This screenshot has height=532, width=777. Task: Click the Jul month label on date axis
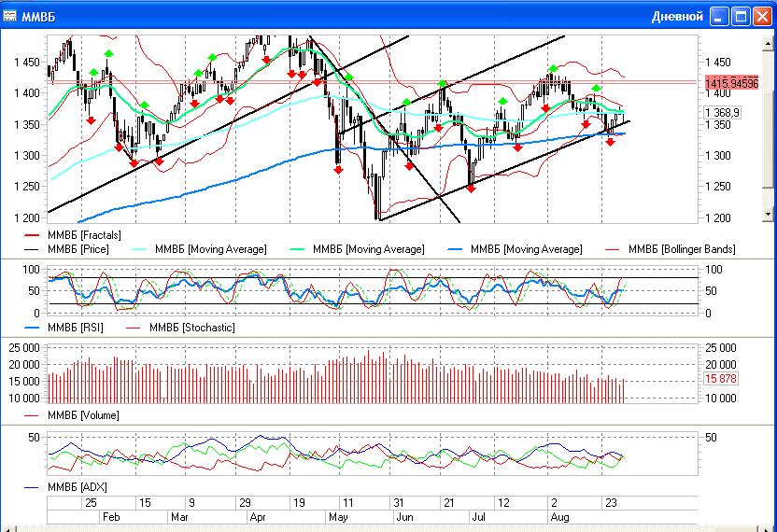(479, 517)
